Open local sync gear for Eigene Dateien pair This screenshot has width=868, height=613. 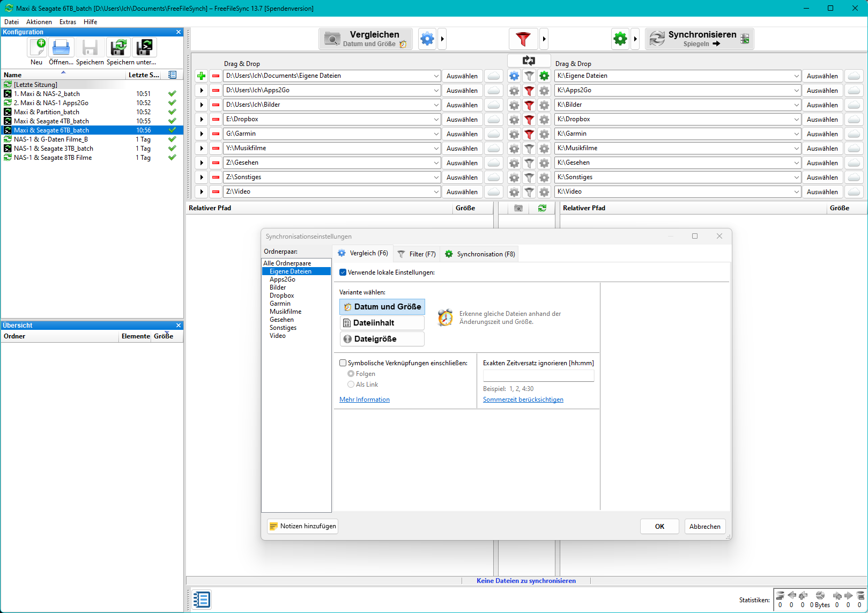[x=544, y=76]
